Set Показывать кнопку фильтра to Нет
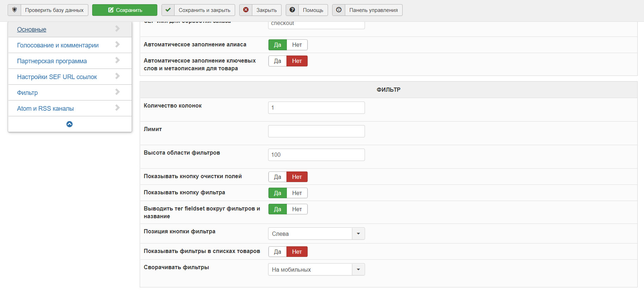 coord(297,193)
